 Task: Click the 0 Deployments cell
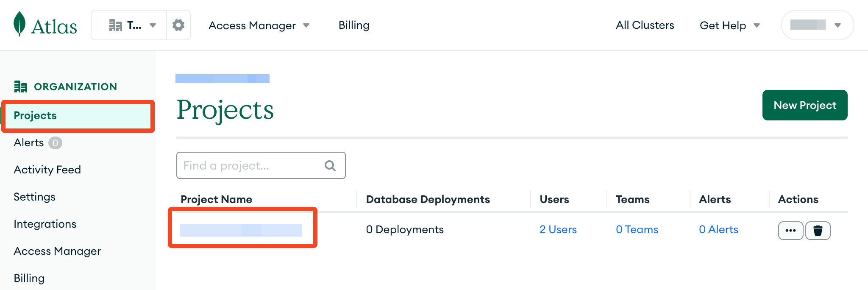point(405,230)
